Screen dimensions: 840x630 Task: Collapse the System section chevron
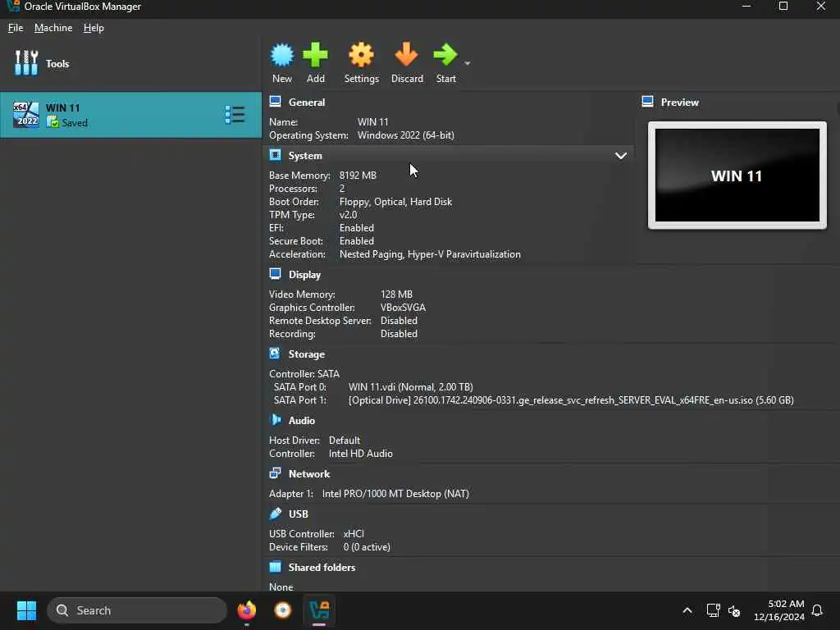point(620,156)
